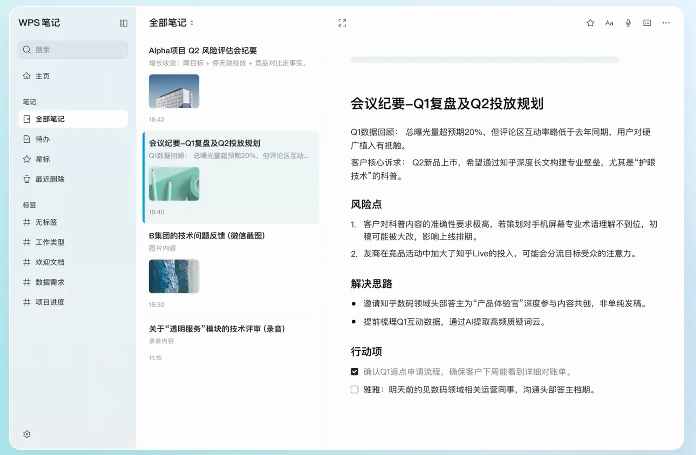Filter by the 项目进度 tag
Image resolution: width=696 pixels, height=455 pixels.
(73, 302)
